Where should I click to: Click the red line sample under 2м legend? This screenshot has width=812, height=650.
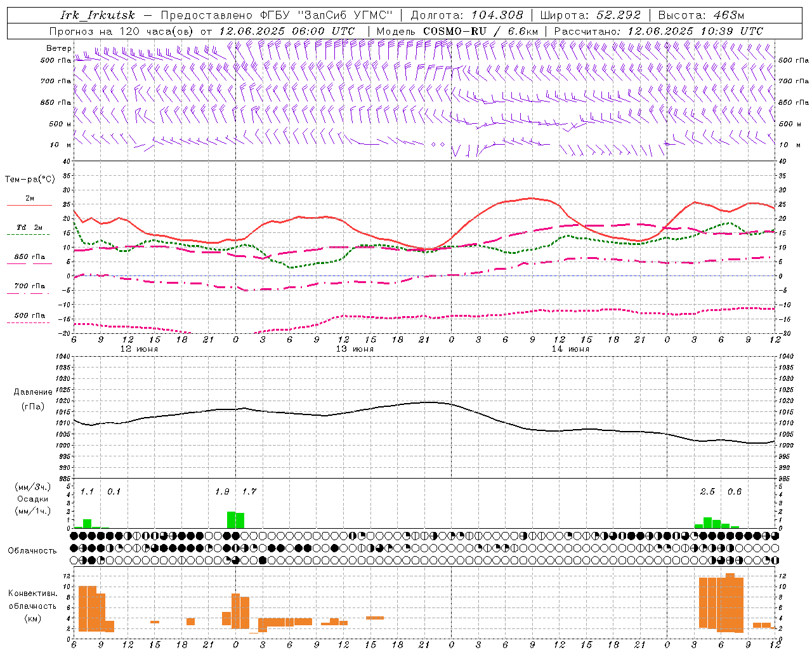(x=29, y=206)
